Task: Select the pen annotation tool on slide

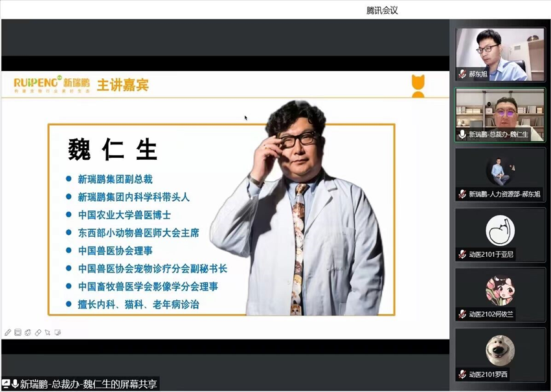Action: (x=8, y=332)
